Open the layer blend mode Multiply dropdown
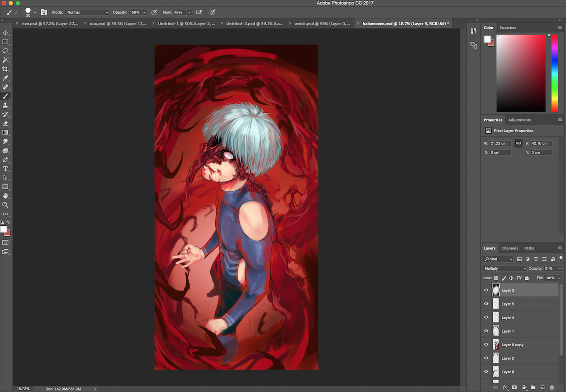Image resolution: width=566 pixels, height=392 pixels. [x=504, y=268]
